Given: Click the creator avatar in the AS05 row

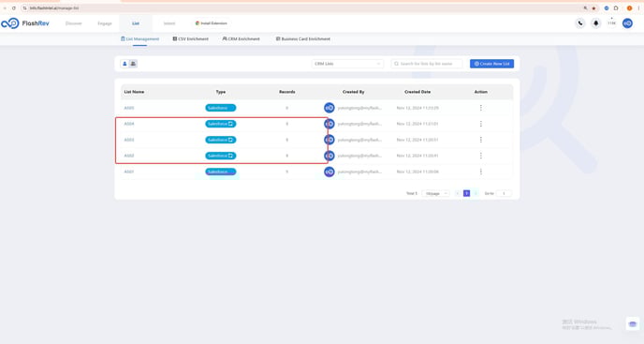Looking at the screenshot, I should pyautogui.click(x=329, y=108).
